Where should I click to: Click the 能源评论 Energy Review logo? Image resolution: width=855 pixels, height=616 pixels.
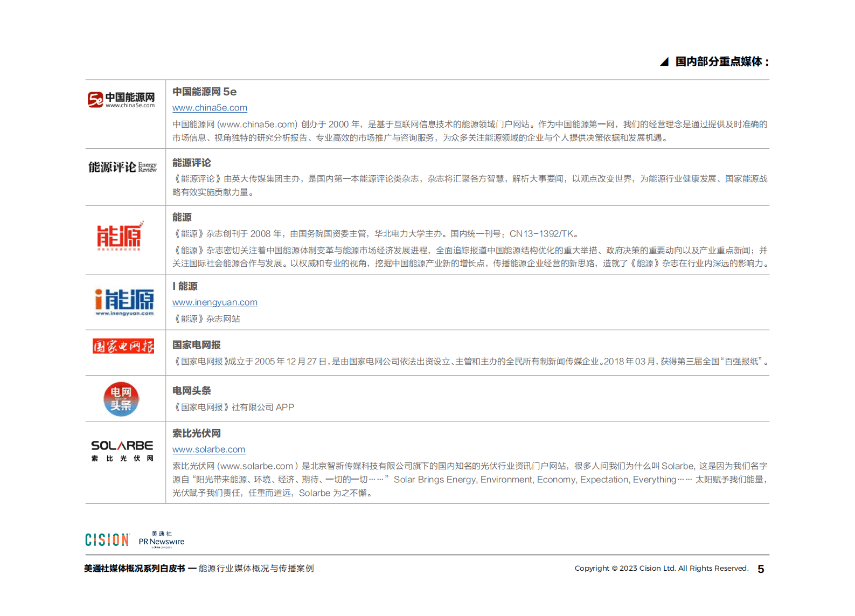123,167
